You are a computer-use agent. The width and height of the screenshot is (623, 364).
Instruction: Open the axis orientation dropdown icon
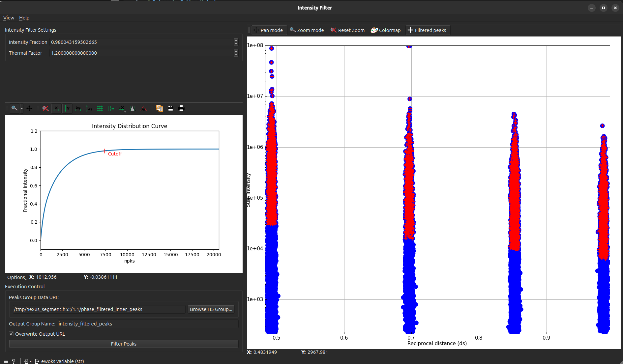click(122, 108)
